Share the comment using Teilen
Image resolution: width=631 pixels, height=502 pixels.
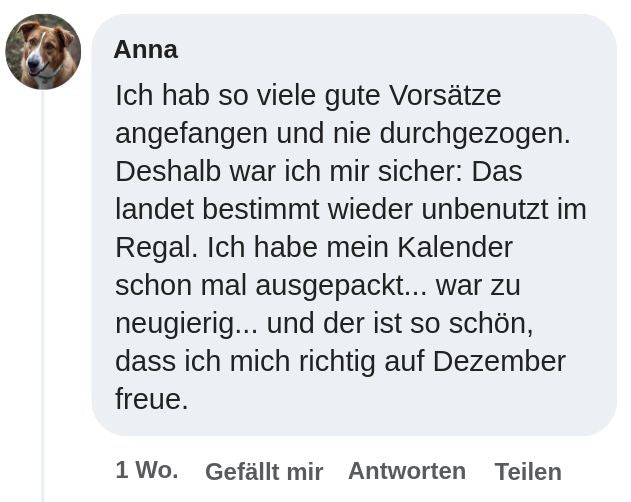coord(528,471)
